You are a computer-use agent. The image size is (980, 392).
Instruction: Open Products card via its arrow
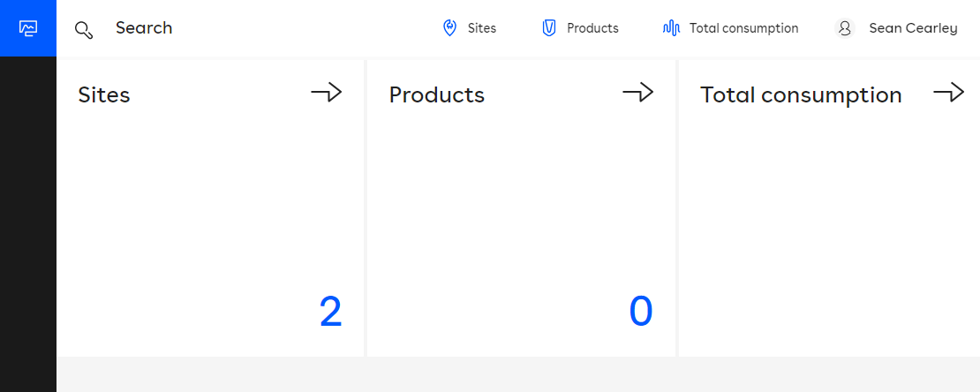click(637, 93)
